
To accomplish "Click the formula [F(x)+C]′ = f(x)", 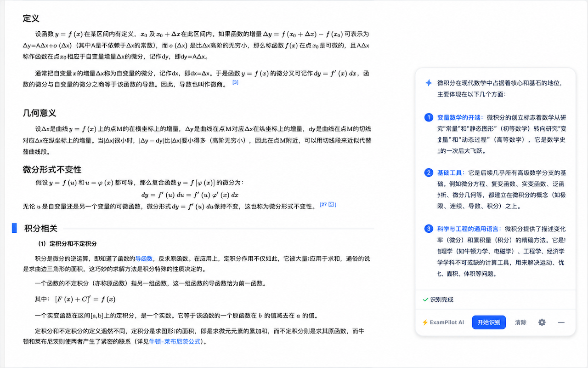I will [85, 299].
